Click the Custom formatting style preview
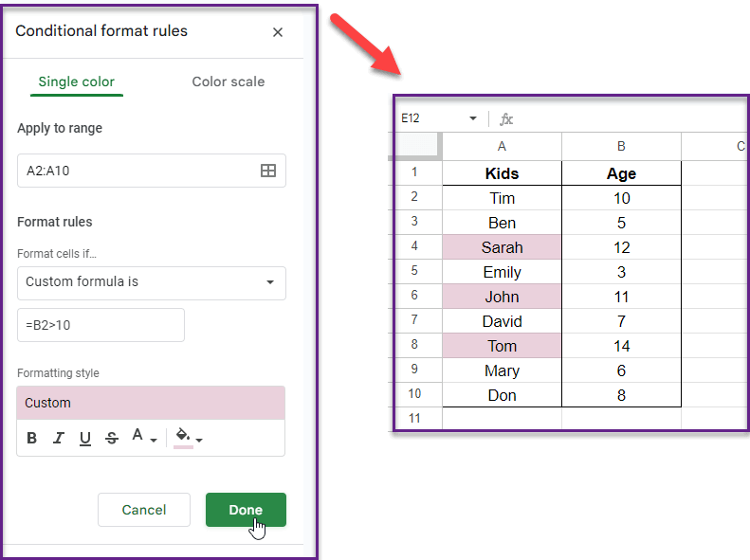This screenshot has width=750, height=560. click(x=152, y=403)
